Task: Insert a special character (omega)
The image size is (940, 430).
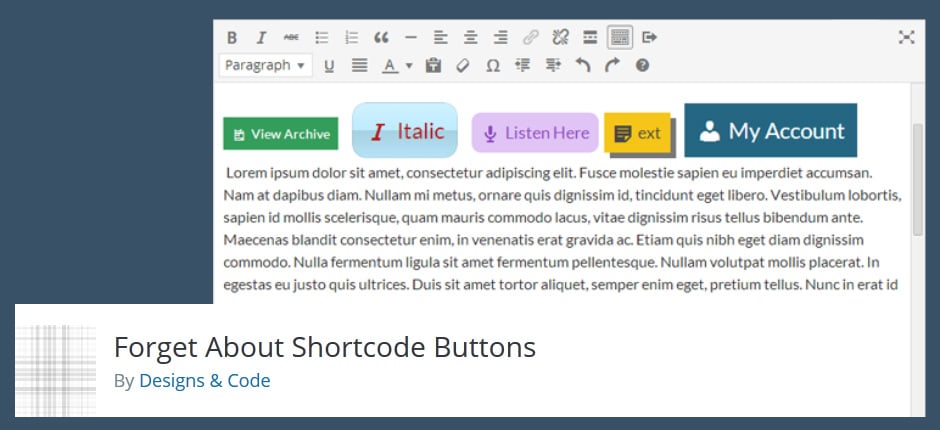Action: 493,65
